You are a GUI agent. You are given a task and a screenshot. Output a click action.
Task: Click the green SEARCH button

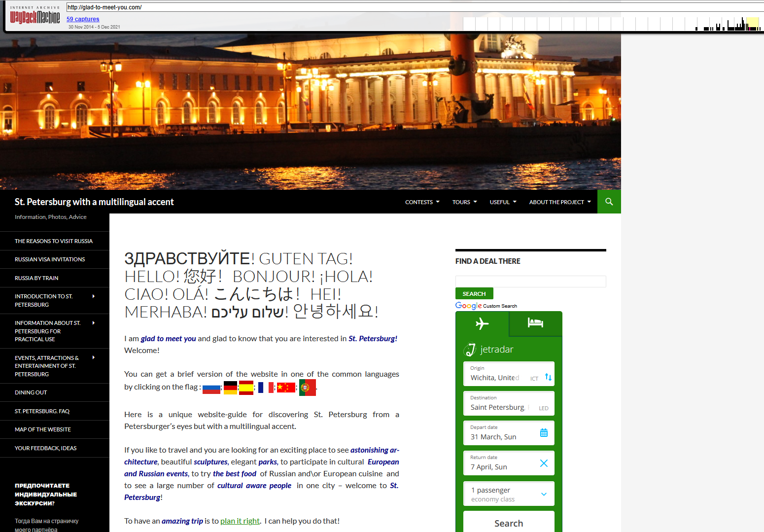pyautogui.click(x=474, y=294)
